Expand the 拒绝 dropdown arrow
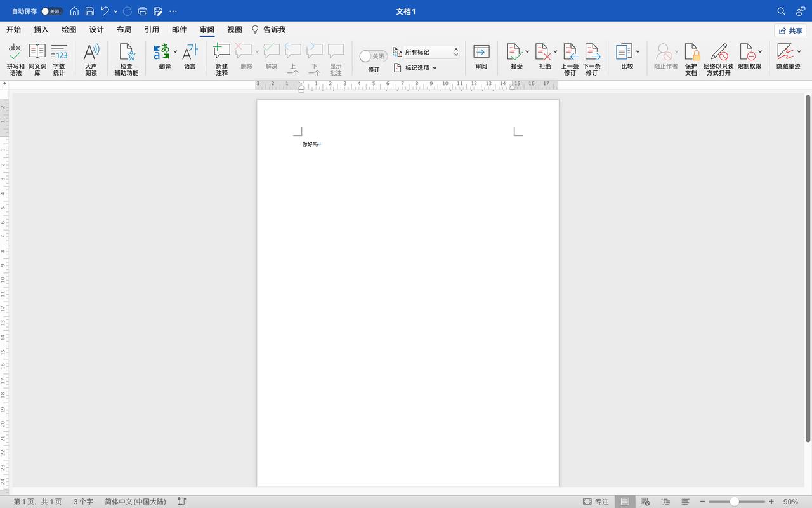The image size is (812, 508). 555,52
